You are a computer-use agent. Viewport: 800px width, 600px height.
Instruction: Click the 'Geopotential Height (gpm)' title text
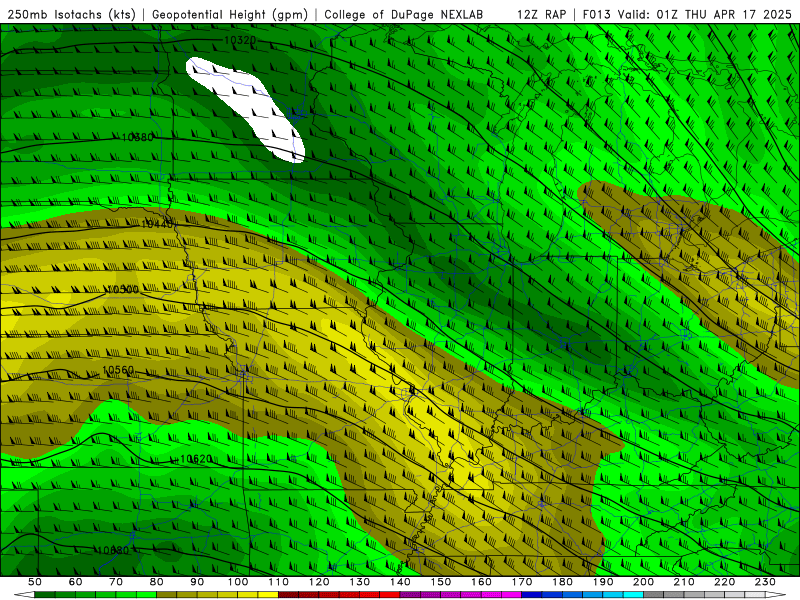[x=230, y=15]
